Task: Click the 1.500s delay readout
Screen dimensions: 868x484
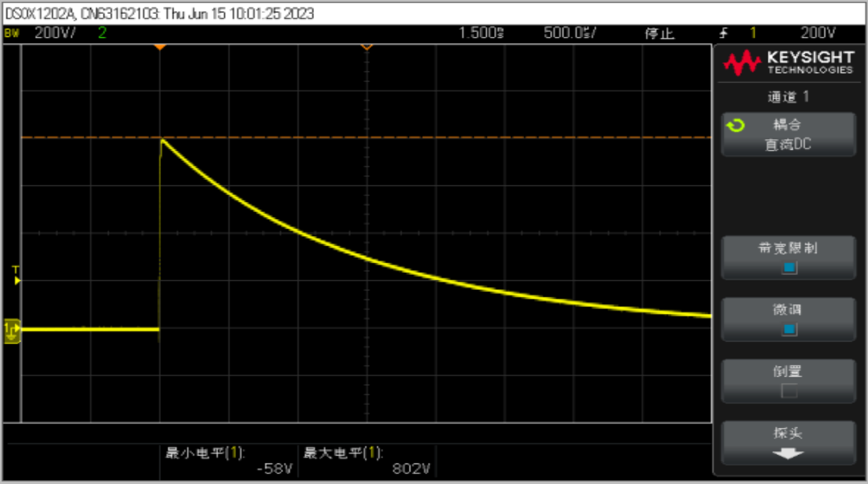Action: pyautogui.click(x=481, y=33)
